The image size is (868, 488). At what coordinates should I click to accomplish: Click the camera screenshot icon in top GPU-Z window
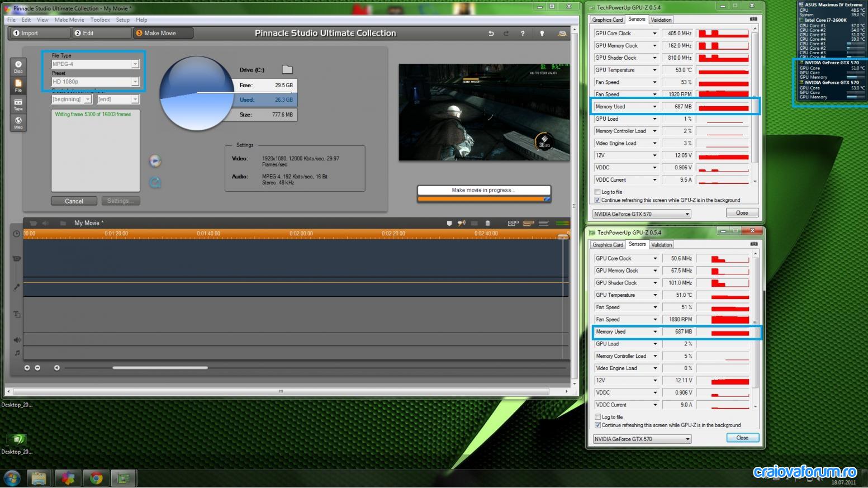coord(753,19)
